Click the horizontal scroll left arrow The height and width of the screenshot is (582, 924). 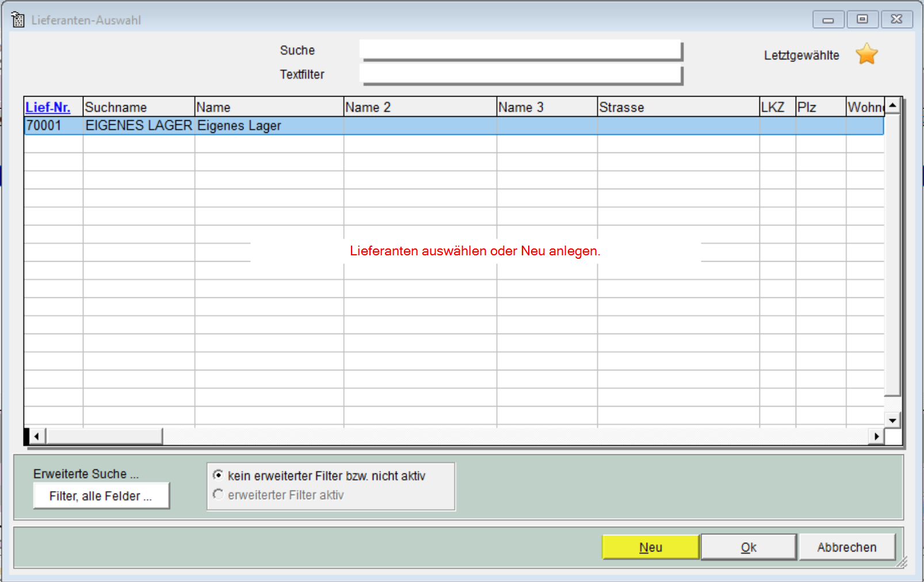click(x=37, y=436)
